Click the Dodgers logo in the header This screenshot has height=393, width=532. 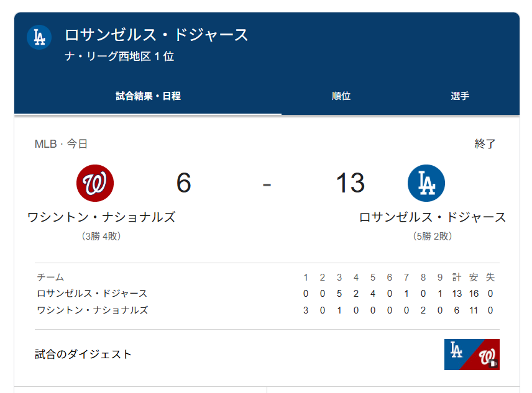39,37
